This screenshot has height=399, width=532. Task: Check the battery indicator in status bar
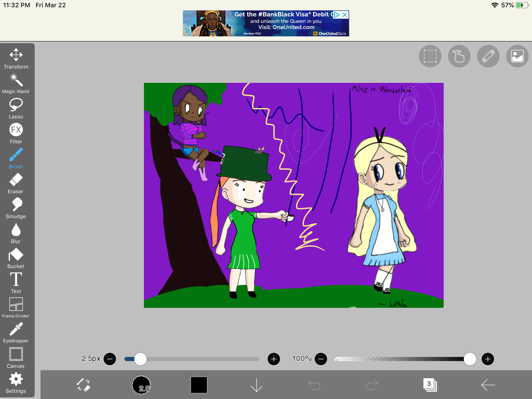click(x=522, y=5)
